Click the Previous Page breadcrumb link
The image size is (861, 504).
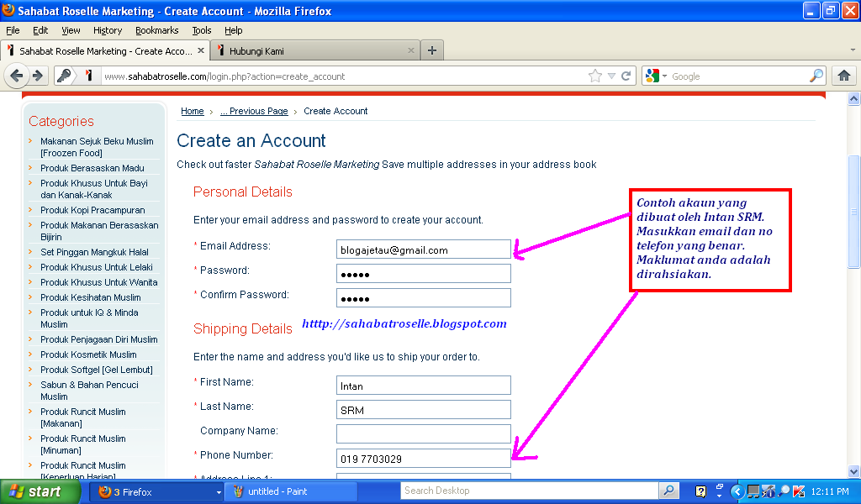coord(254,112)
